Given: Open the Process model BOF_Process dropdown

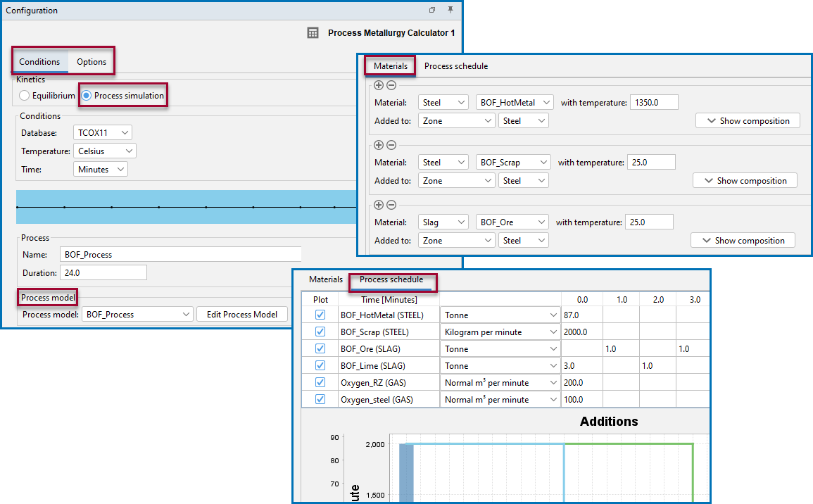Looking at the screenshot, I should click(x=137, y=314).
